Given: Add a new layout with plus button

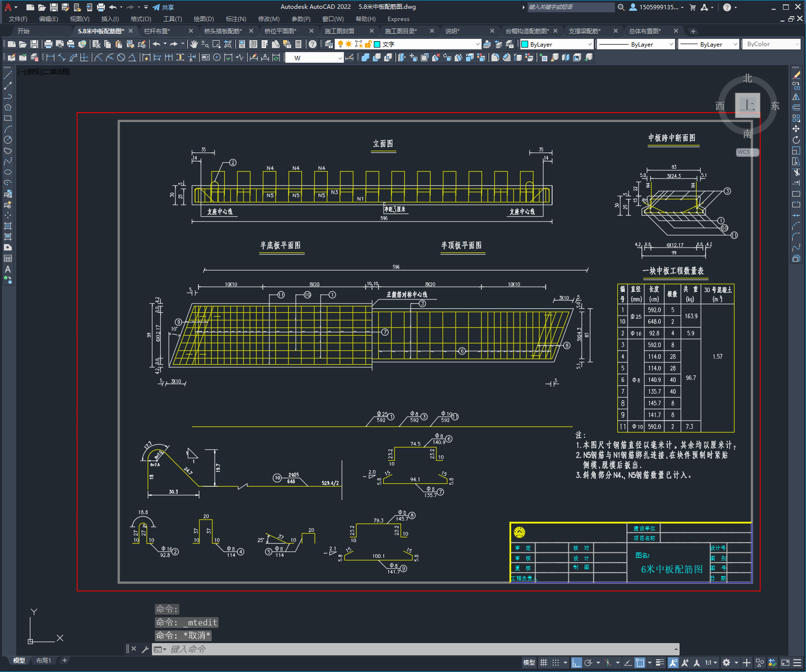Looking at the screenshot, I should click(64, 660).
